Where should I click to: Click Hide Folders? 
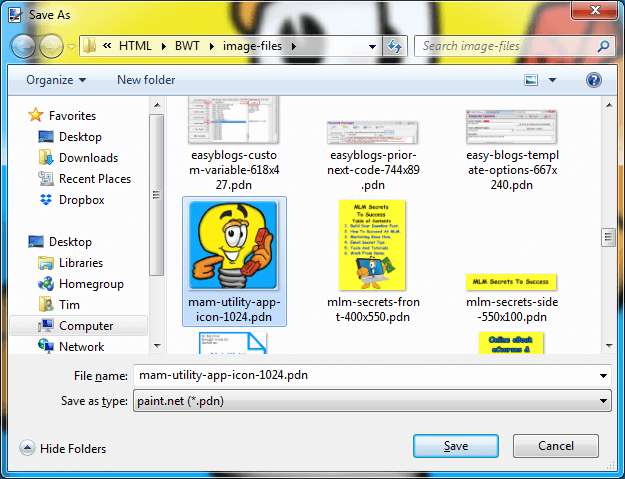(x=73, y=449)
